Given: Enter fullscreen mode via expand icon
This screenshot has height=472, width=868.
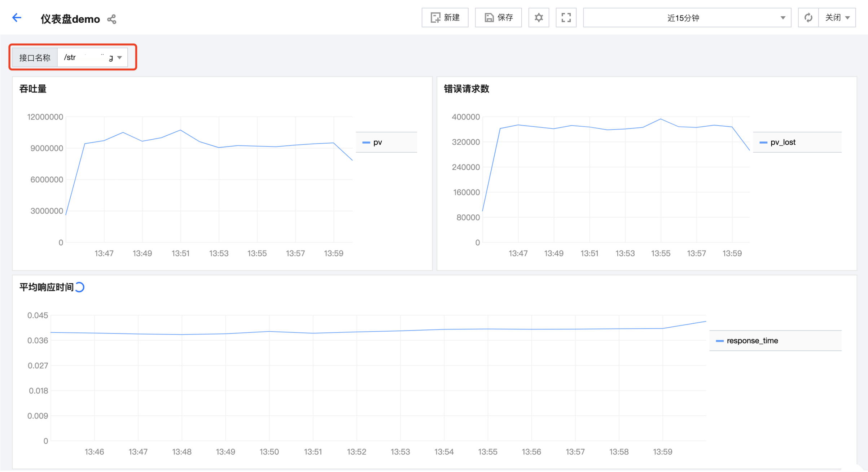Looking at the screenshot, I should 566,18.
